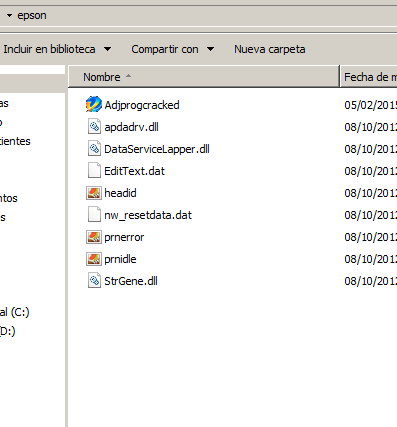Open the local disk (C:) in navigation pane
This screenshot has width=397, height=427.
pos(15,312)
